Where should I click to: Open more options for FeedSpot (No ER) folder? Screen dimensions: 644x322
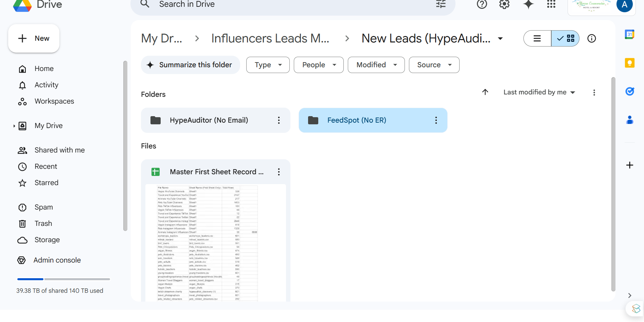tap(436, 120)
